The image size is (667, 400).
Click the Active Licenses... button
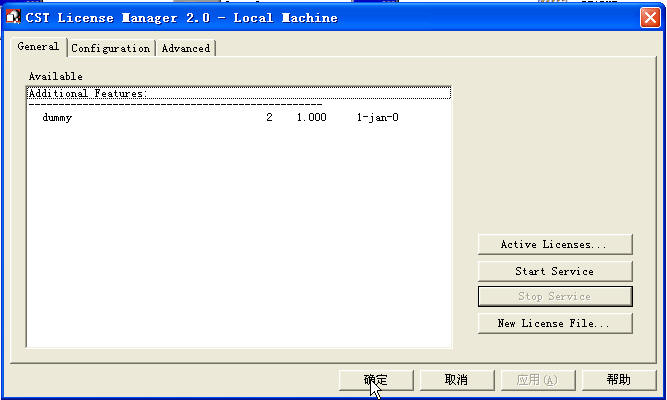pyautogui.click(x=555, y=244)
